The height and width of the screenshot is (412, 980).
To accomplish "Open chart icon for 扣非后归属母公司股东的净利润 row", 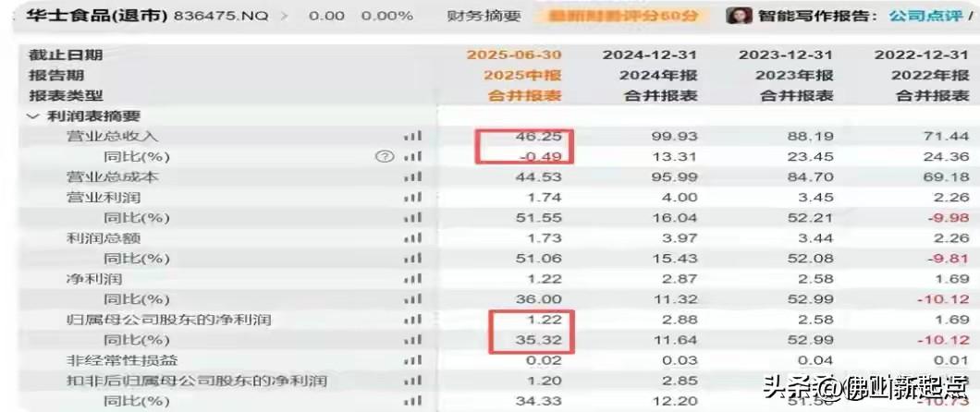I will tap(412, 381).
